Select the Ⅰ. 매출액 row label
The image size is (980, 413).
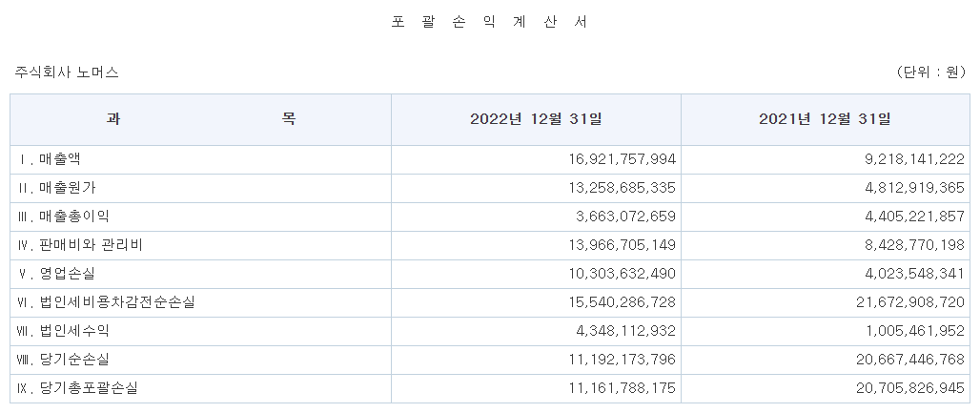click(x=49, y=159)
